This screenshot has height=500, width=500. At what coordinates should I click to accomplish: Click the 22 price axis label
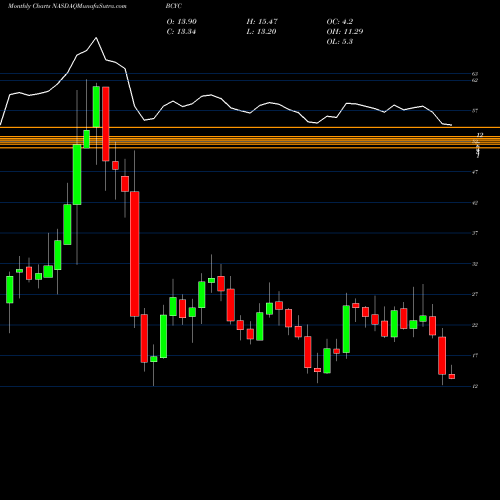tap(475, 325)
